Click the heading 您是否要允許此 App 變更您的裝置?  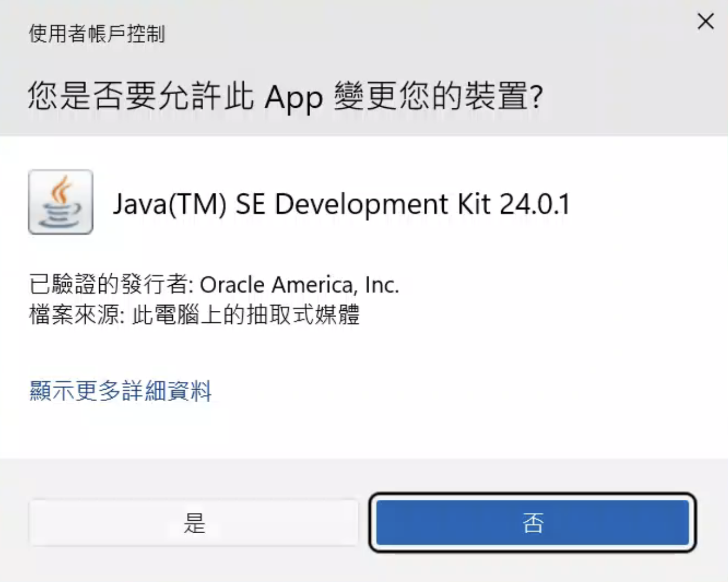pyautogui.click(x=286, y=95)
